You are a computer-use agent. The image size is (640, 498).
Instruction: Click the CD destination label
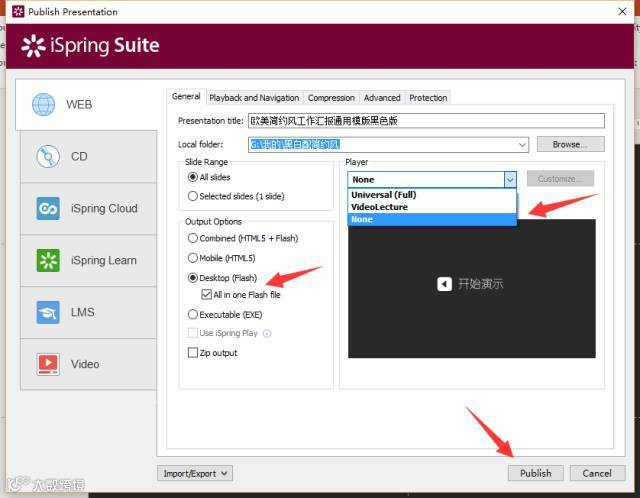(x=79, y=156)
